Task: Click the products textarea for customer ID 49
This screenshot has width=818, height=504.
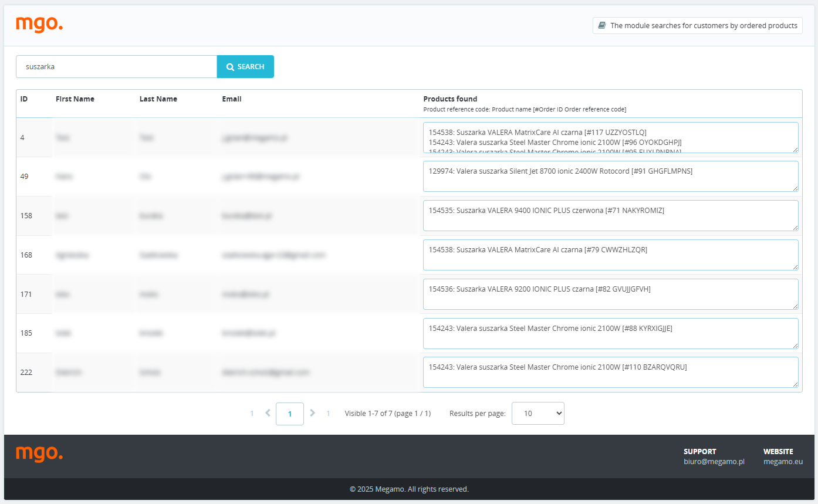Action: 610,176
